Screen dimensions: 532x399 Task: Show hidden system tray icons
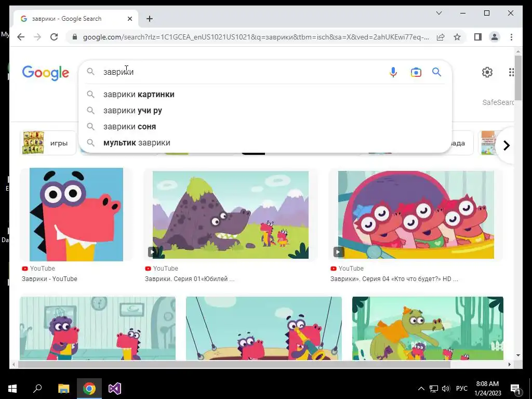(x=421, y=389)
